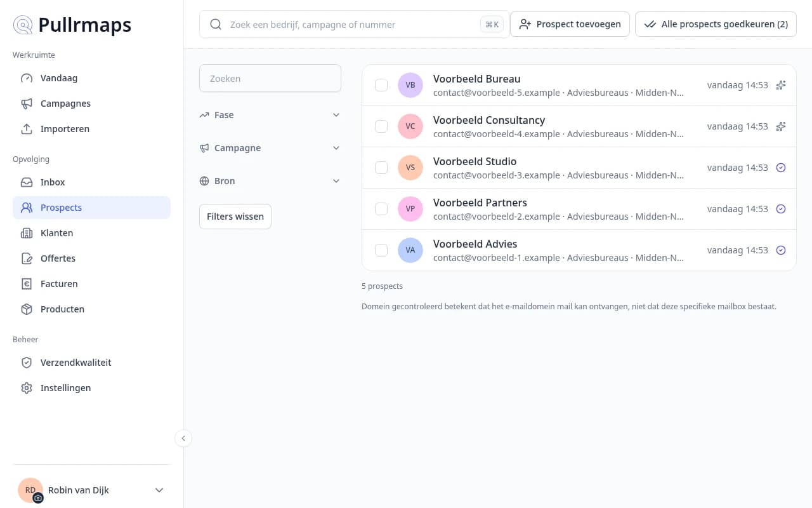Click sparkle icon on Voorbeeld Consultancy row

[781, 126]
